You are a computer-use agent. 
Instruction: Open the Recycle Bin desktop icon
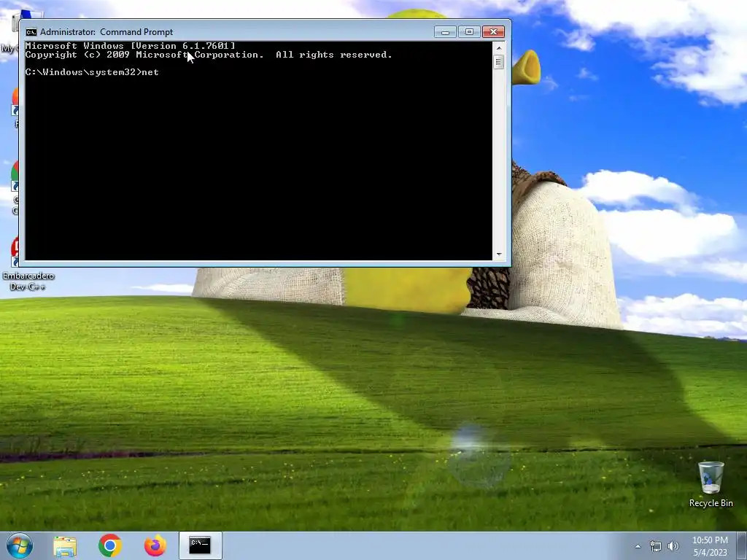click(711, 484)
